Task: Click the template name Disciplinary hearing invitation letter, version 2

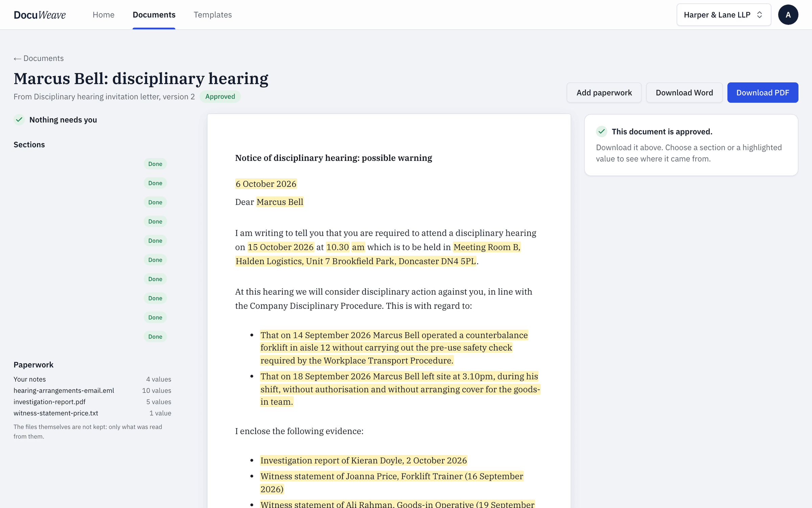Action: (x=114, y=97)
